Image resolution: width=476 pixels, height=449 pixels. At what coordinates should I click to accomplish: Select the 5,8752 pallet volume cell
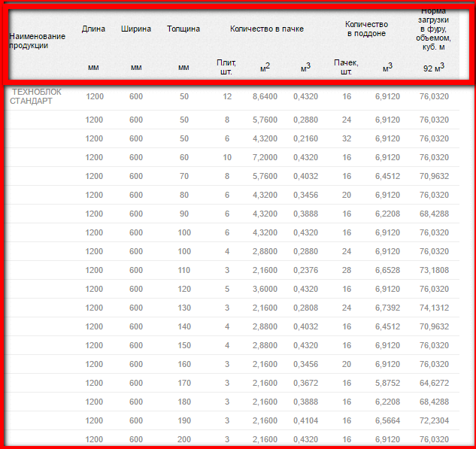coord(388,383)
